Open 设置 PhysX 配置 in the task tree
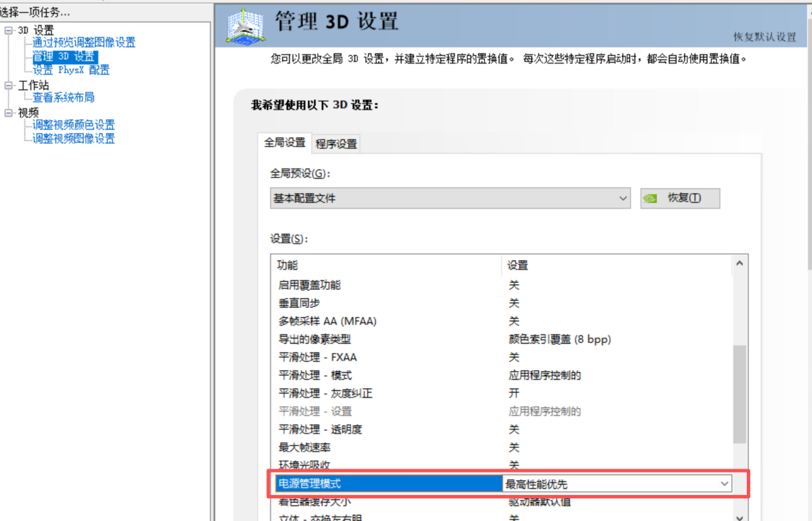 point(71,70)
